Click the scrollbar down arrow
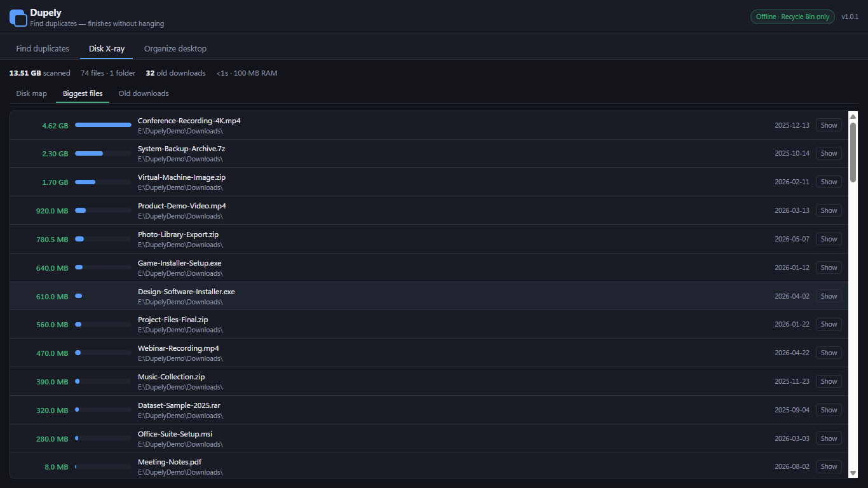Viewport: 868px width, 488px height. tap(853, 473)
